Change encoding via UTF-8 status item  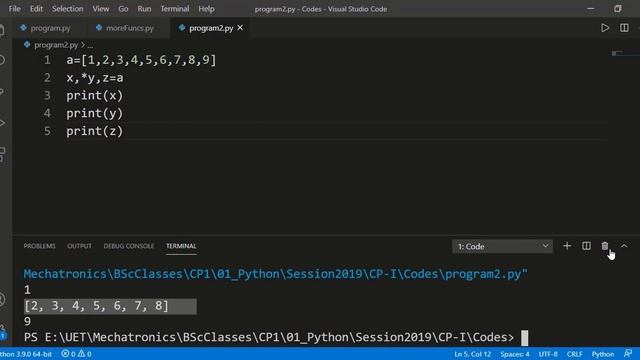coord(548,354)
